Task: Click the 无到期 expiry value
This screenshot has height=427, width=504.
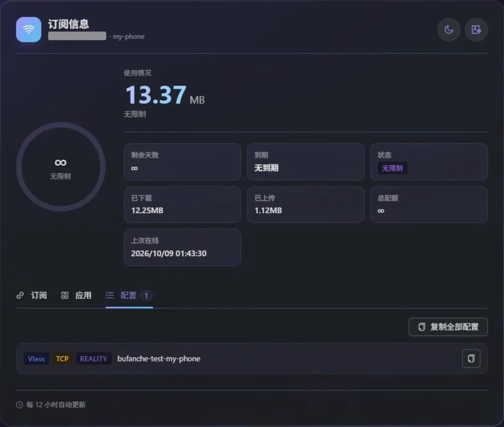Action: pyautogui.click(x=266, y=168)
